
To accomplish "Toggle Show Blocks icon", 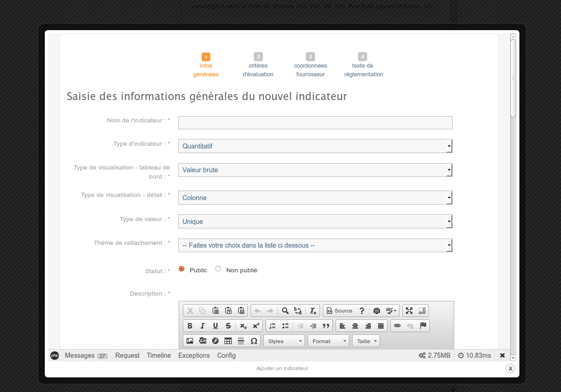I will coord(422,311).
